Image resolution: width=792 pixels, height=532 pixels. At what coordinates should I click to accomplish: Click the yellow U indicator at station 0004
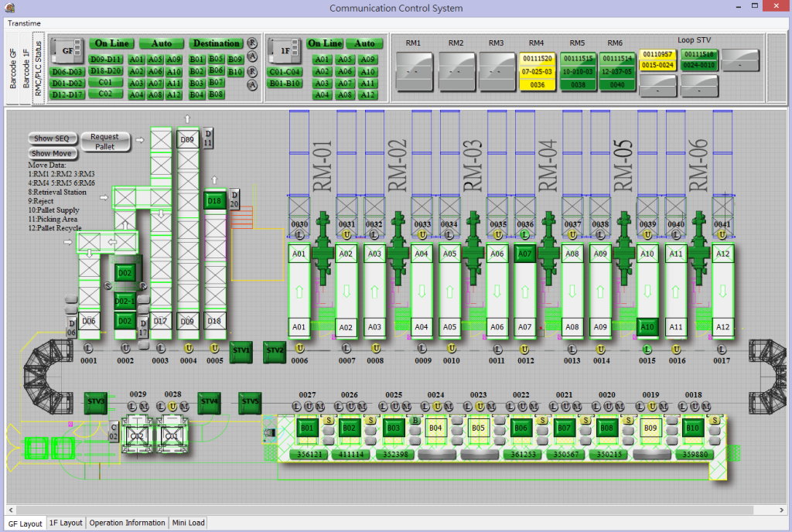click(188, 349)
